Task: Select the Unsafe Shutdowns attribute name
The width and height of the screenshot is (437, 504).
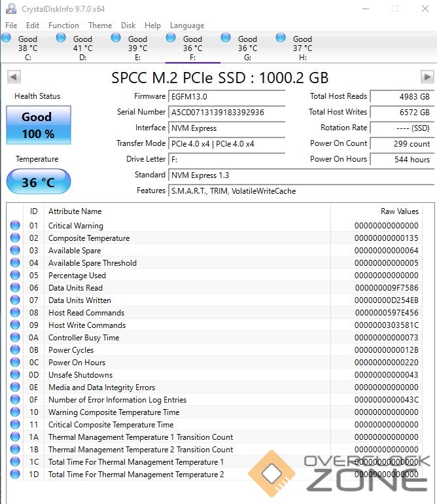Action: point(80,375)
